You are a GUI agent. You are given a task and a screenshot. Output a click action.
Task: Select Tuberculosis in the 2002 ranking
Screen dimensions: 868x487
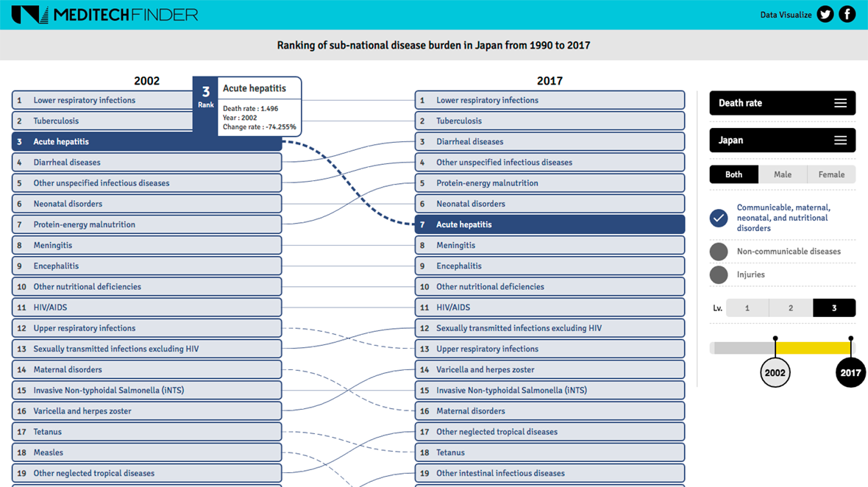(103, 121)
